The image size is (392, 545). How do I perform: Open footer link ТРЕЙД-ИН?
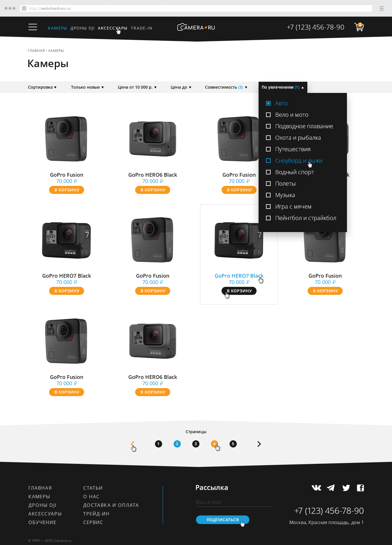point(96,514)
